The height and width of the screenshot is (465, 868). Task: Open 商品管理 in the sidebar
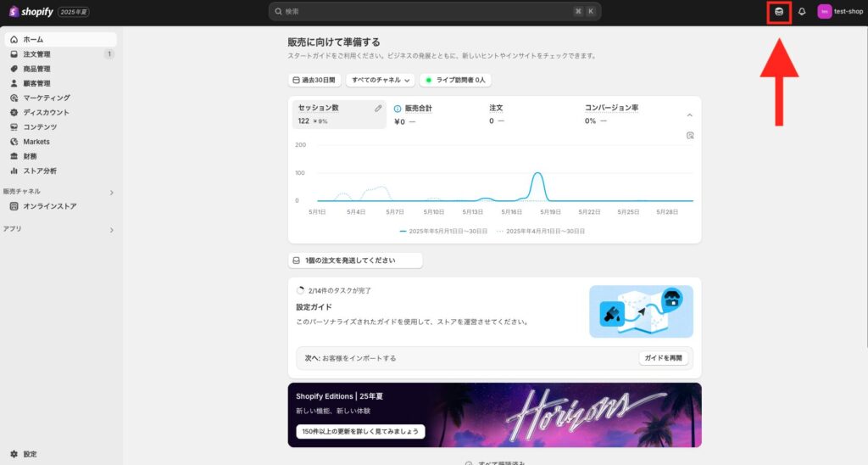pos(60,69)
